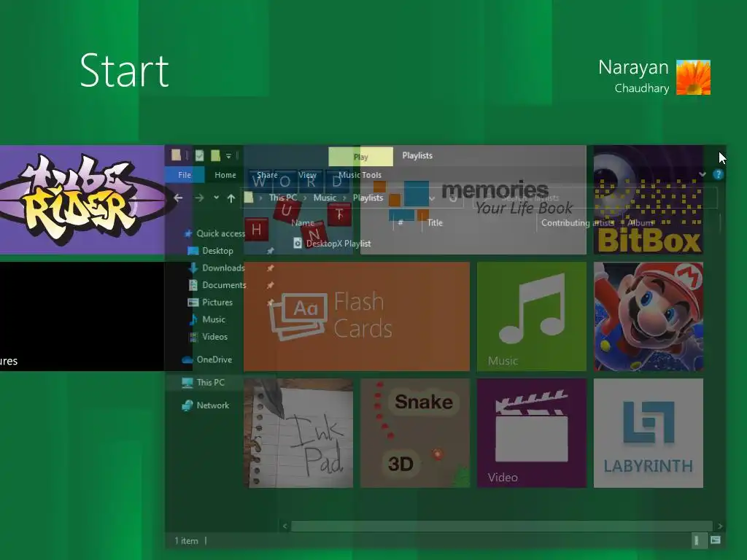Open the Ink Pad tile
This screenshot has width=747, height=560.
(298, 433)
